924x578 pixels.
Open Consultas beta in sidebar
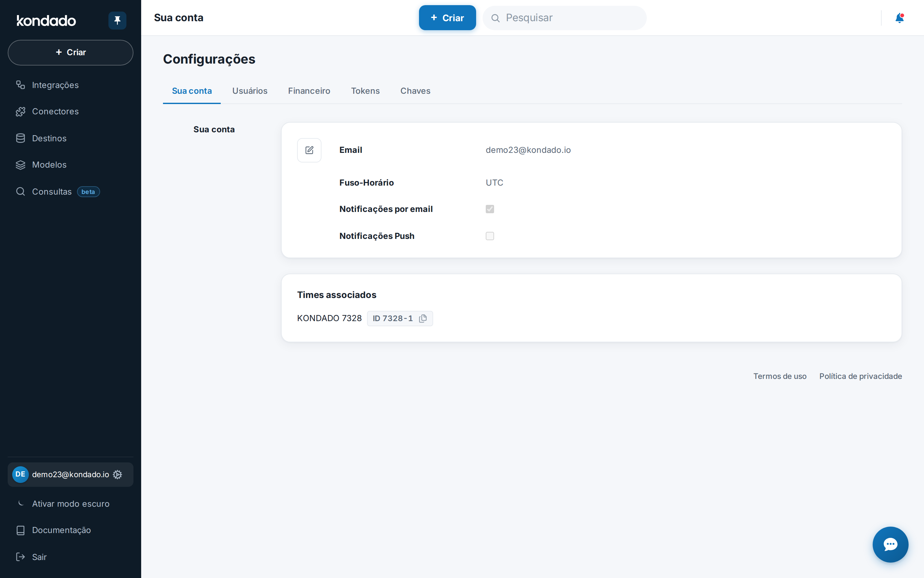(x=71, y=191)
